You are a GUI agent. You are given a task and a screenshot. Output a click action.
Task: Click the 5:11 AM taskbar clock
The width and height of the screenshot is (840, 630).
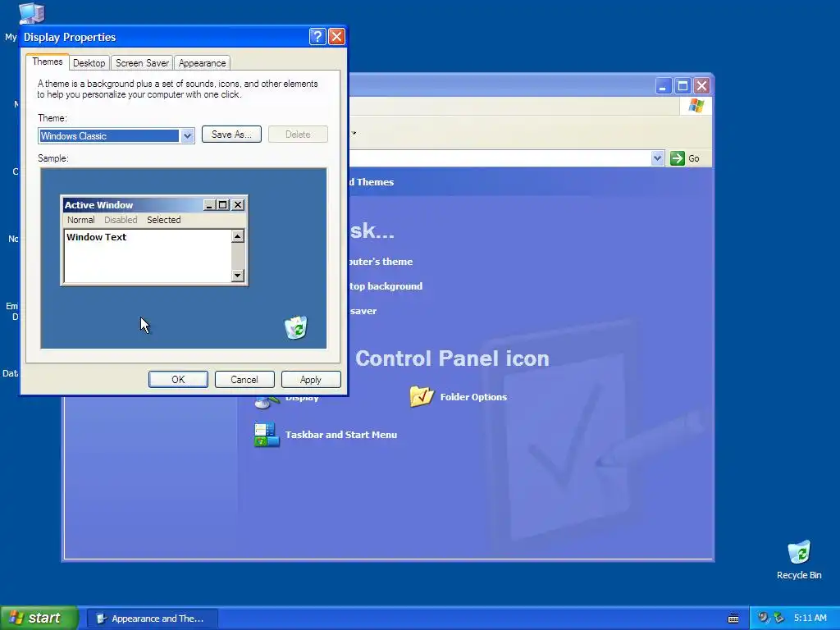coord(810,618)
